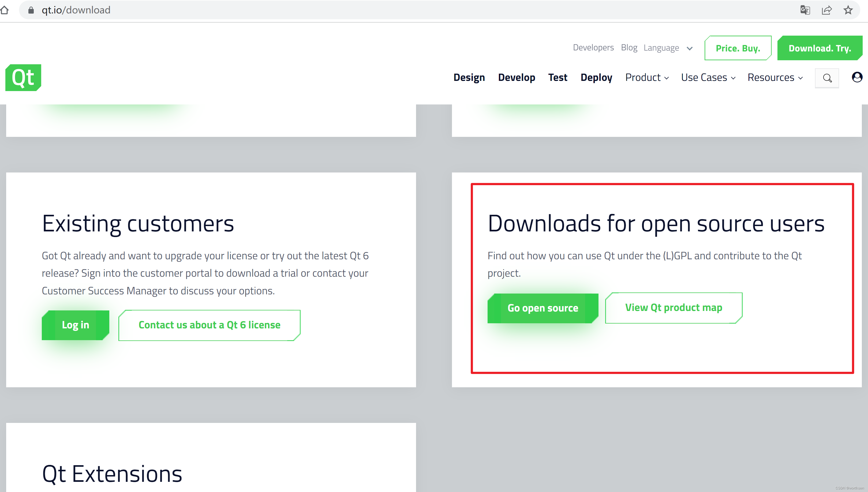The width and height of the screenshot is (868, 492).
Task: Open the Developers link
Action: (x=593, y=48)
